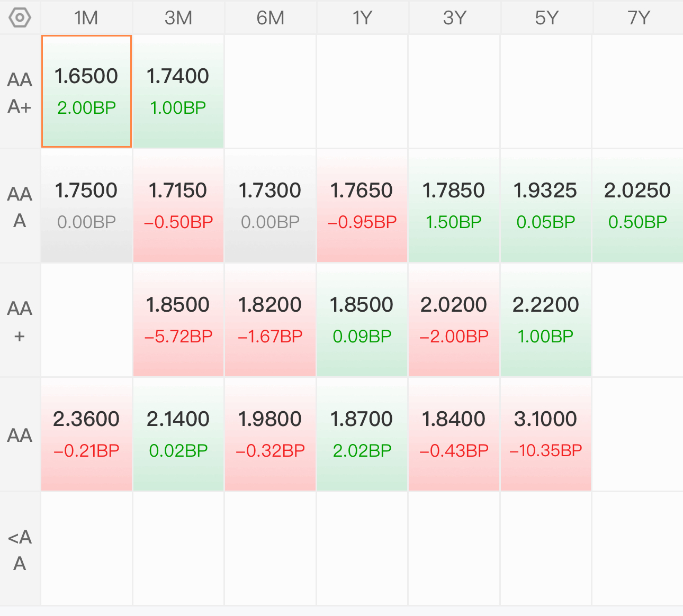Select AA+ 5Y cell showing 2.2200
This screenshot has width=683, height=616.
tap(546, 320)
